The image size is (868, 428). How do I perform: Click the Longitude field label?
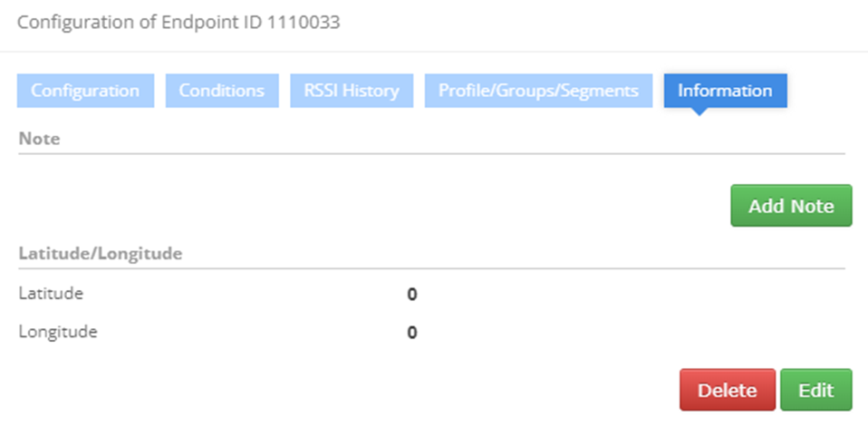coord(58,331)
